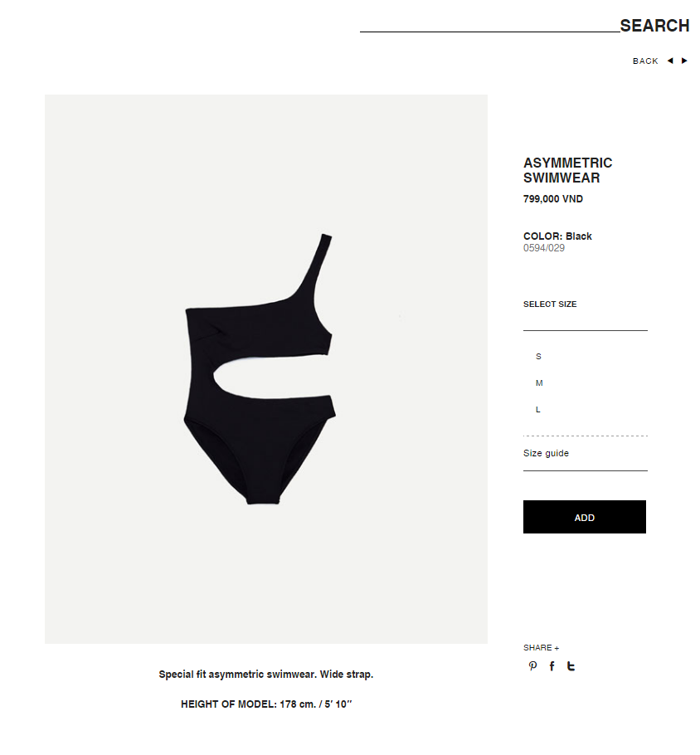Go to next product arrow
The height and width of the screenshot is (755, 700).
(x=684, y=61)
